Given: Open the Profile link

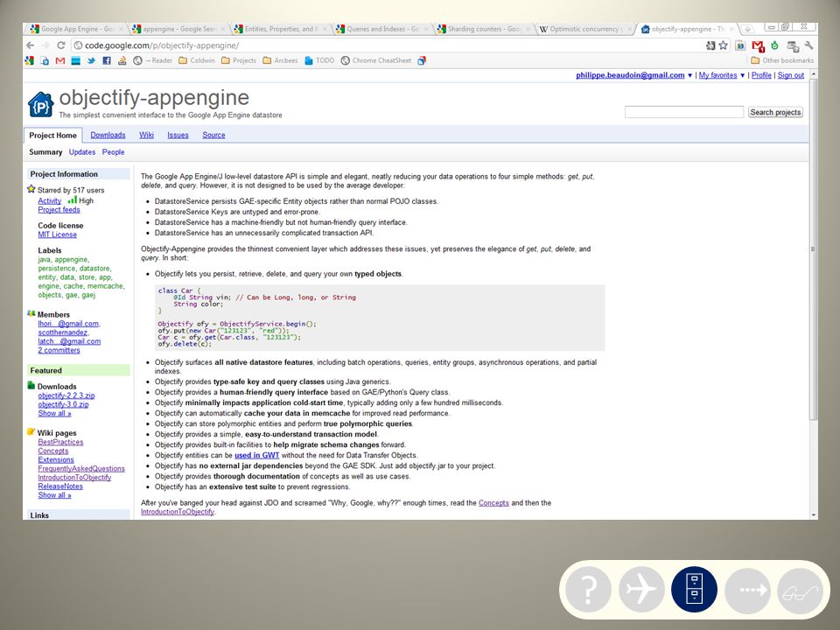Looking at the screenshot, I should tap(761, 75).
